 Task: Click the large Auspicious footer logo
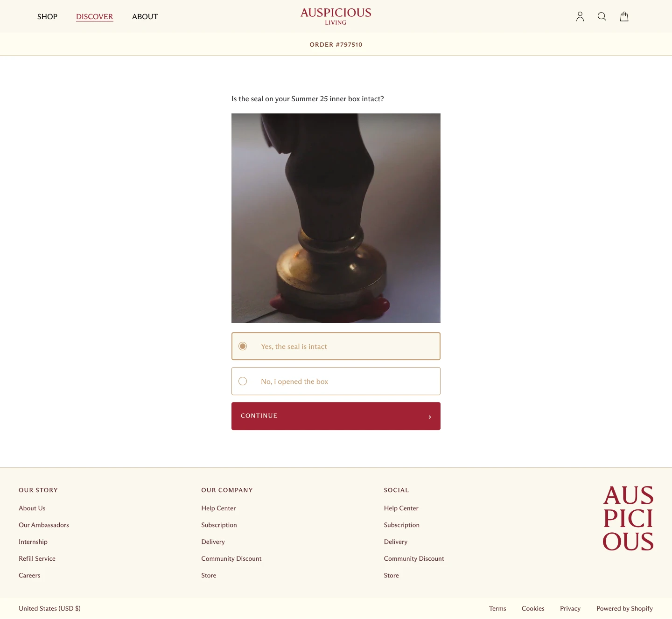pyautogui.click(x=628, y=518)
